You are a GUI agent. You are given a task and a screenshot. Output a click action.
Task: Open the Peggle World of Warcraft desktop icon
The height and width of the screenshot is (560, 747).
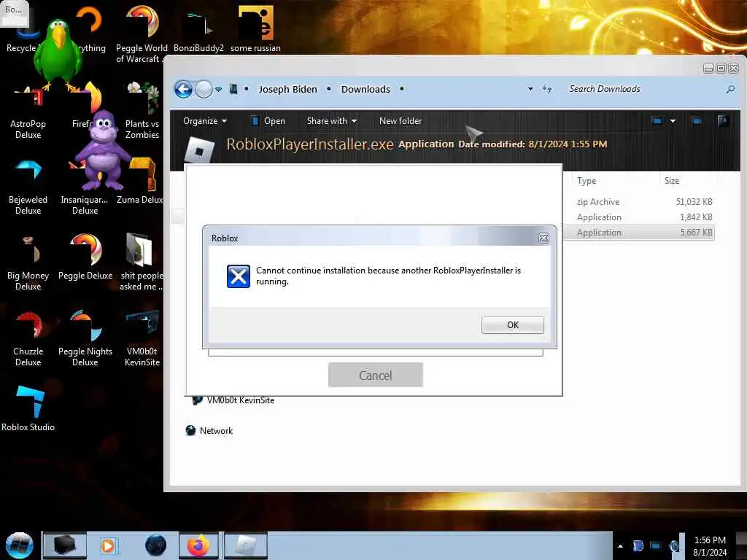142,35
